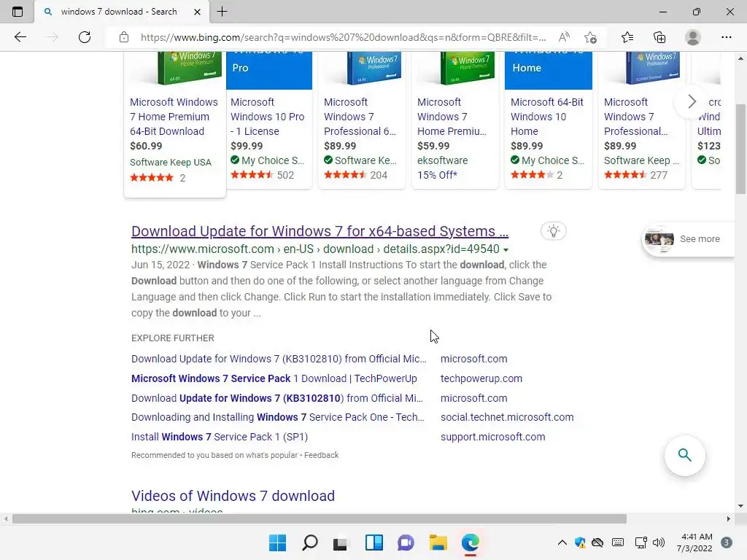The image size is (747, 560).
Task: Open bold Update for Windows 7 (KB3102810) link
Action: point(276,398)
